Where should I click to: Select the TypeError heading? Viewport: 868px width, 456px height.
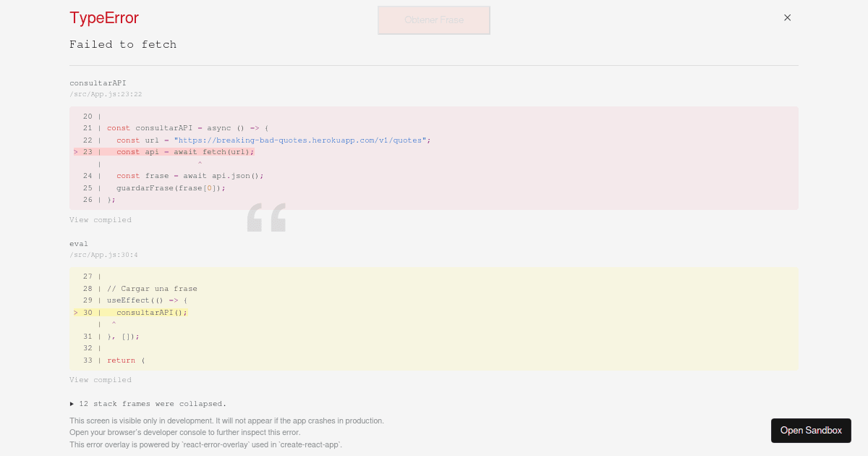[x=103, y=18]
